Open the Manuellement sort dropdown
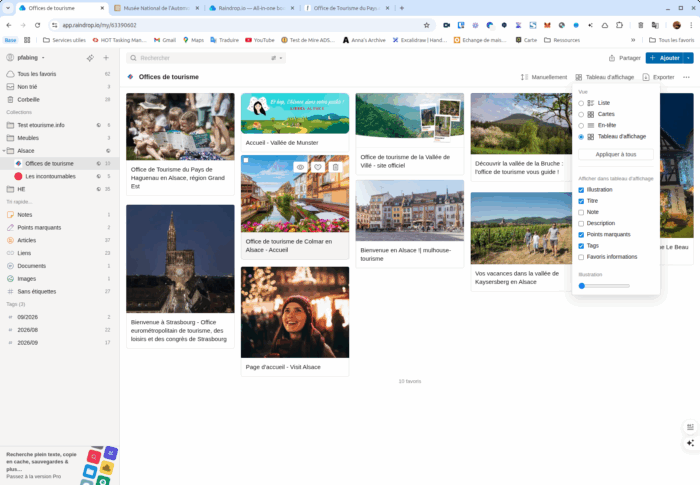700x485 pixels. 544,77
